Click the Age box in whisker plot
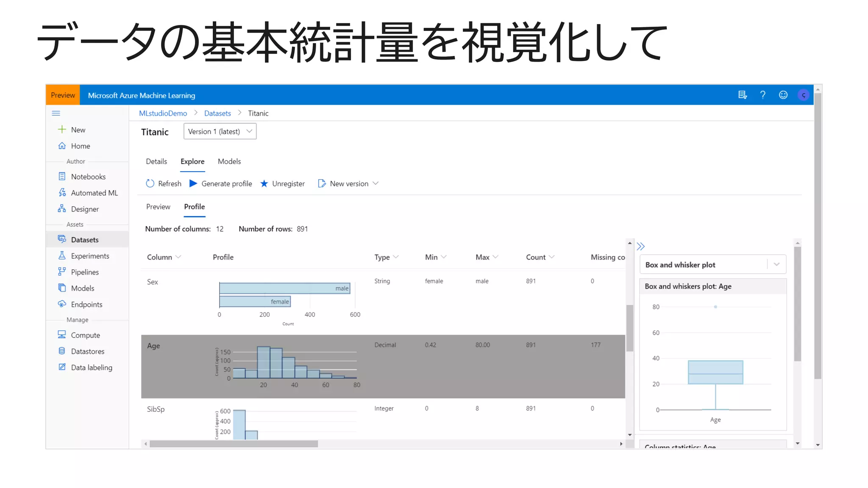Screen dimensions: 868x488 (715, 372)
